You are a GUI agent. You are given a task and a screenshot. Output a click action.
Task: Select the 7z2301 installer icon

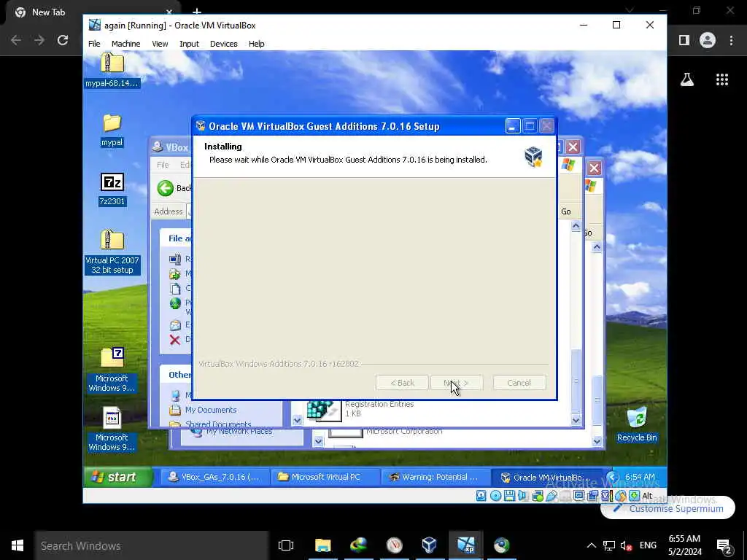112,189
